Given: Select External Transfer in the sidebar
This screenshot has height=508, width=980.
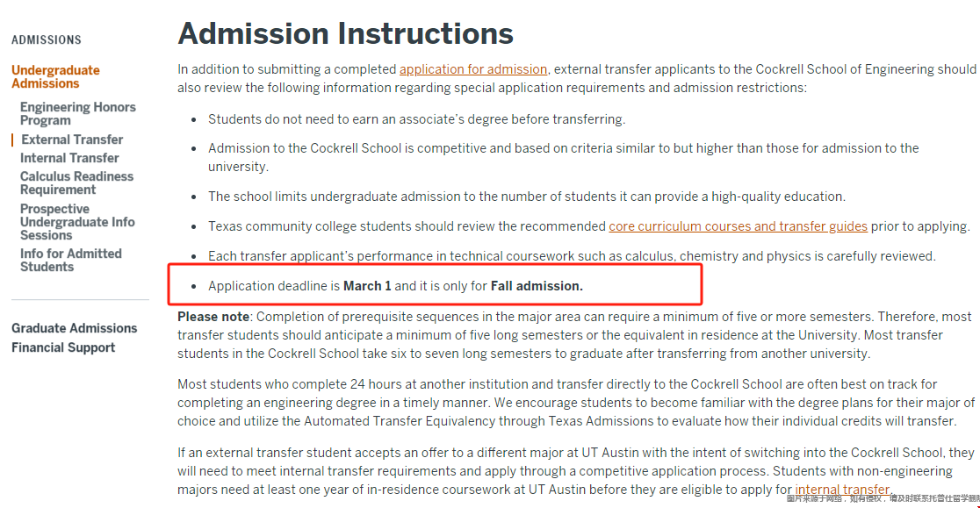Looking at the screenshot, I should (71, 139).
